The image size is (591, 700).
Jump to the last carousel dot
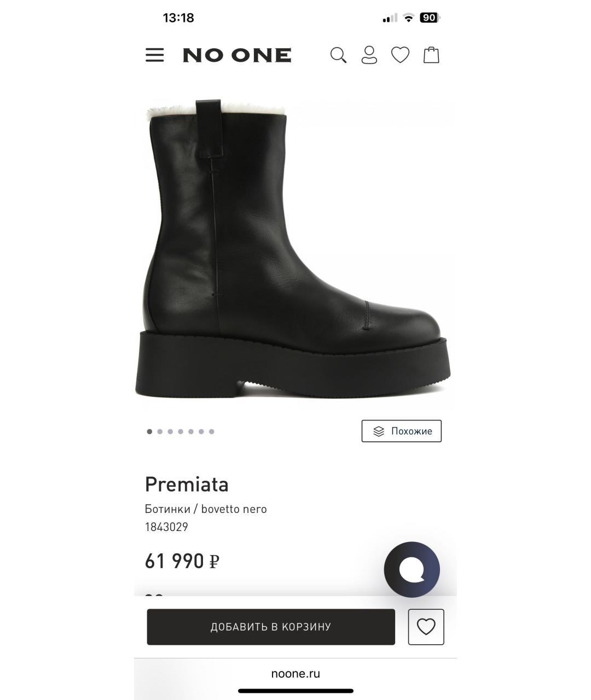[212, 431]
